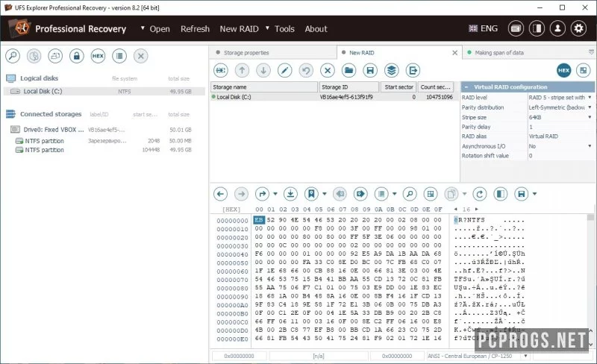Click the Parity delay value field
Viewport: 597px width, 364px height.
click(560, 127)
